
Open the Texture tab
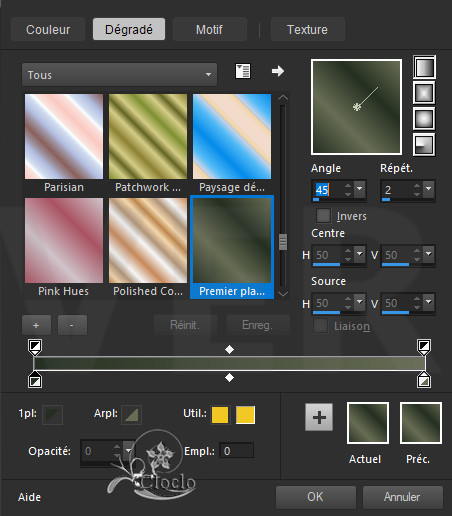point(307,29)
